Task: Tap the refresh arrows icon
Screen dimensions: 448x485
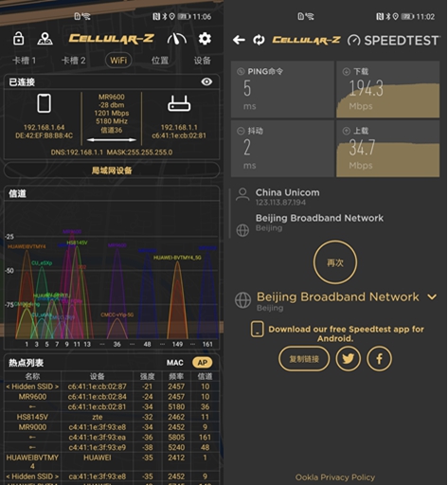Action: (259, 40)
